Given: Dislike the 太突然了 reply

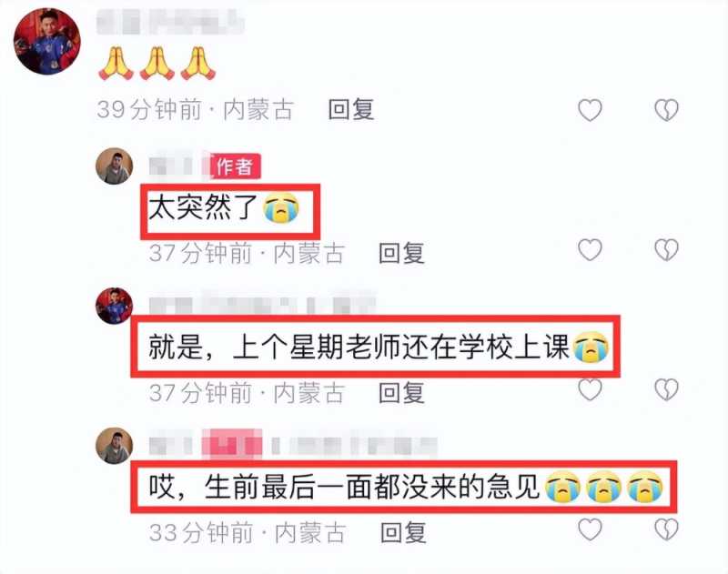Looking at the screenshot, I should 666,250.
